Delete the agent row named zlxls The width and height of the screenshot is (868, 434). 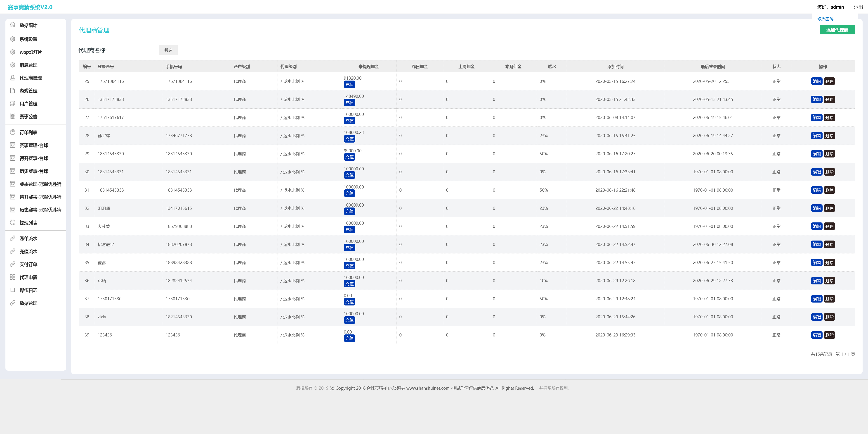[829, 317]
